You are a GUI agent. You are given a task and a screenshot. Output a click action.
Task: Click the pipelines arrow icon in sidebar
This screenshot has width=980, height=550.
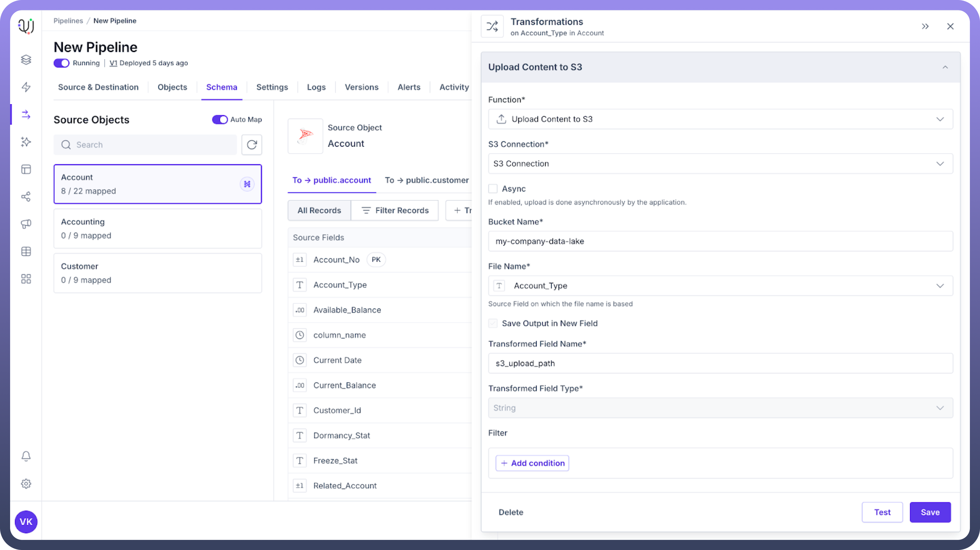[x=26, y=114]
